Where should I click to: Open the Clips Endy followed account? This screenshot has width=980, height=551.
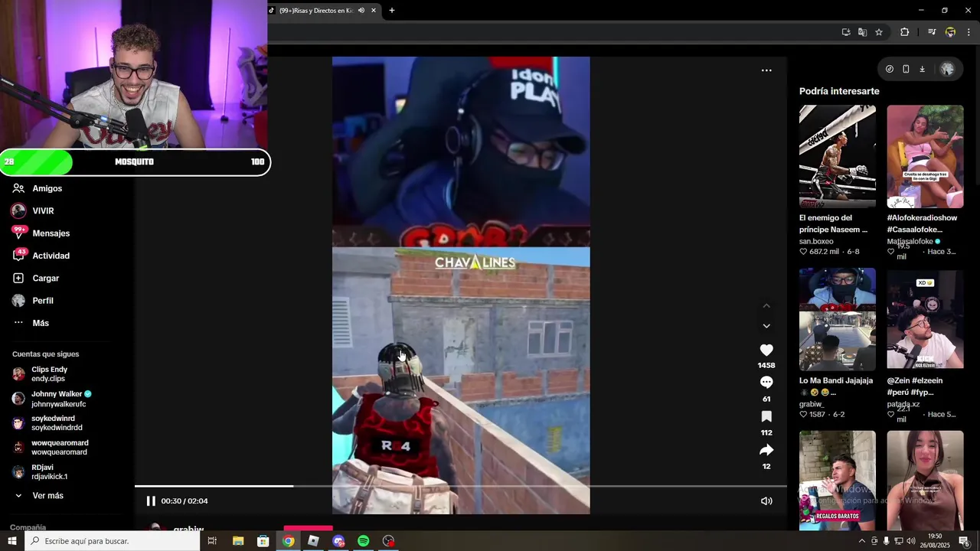tap(50, 374)
